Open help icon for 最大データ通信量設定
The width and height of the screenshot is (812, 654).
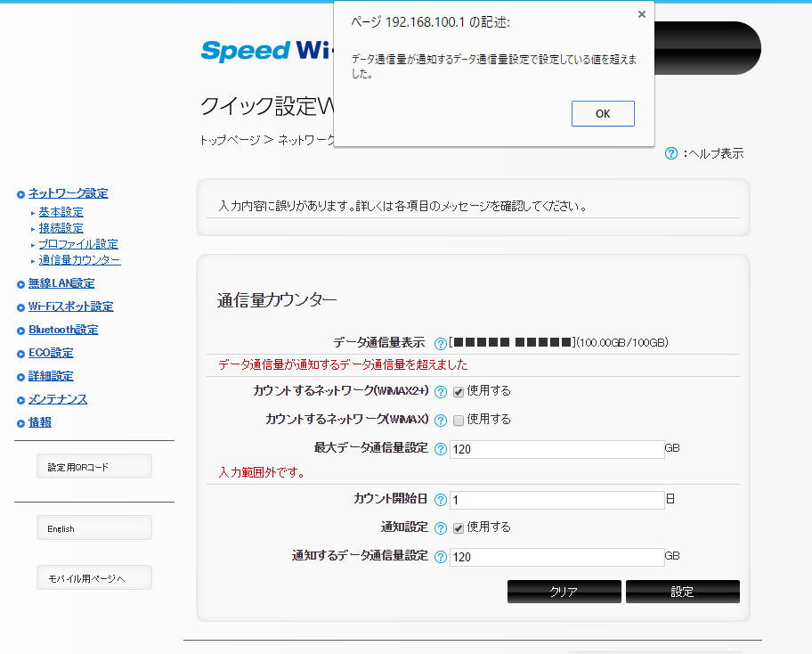point(440,449)
